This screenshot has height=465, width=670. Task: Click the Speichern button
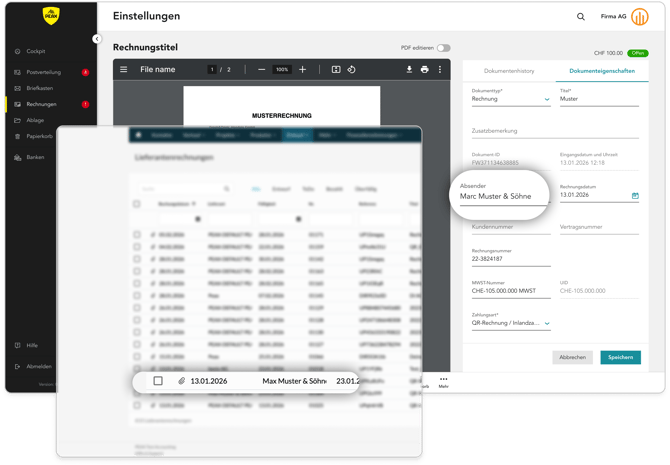tap(620, 357)
